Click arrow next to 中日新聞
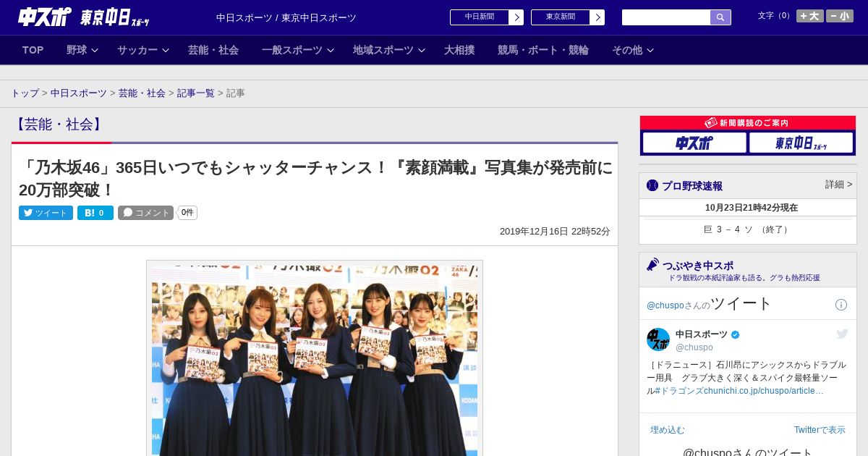 (x=516, y=17)
